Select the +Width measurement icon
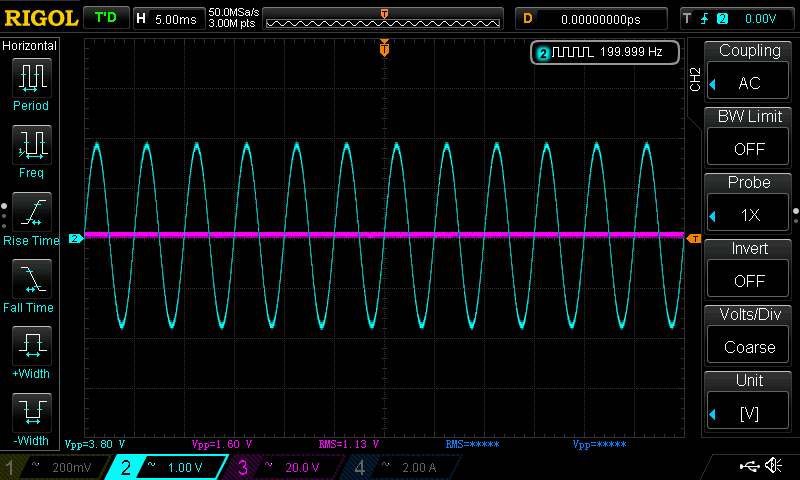 [x=32, y=345]
